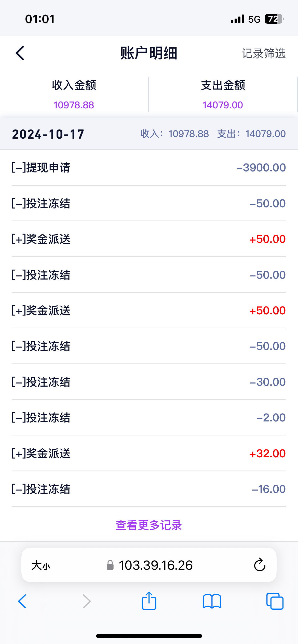The width and height of the screenshot is (298, 644).
Task: Tap the battery indicator in status bar
Action: pyautogui.click(x=274, y=19)
